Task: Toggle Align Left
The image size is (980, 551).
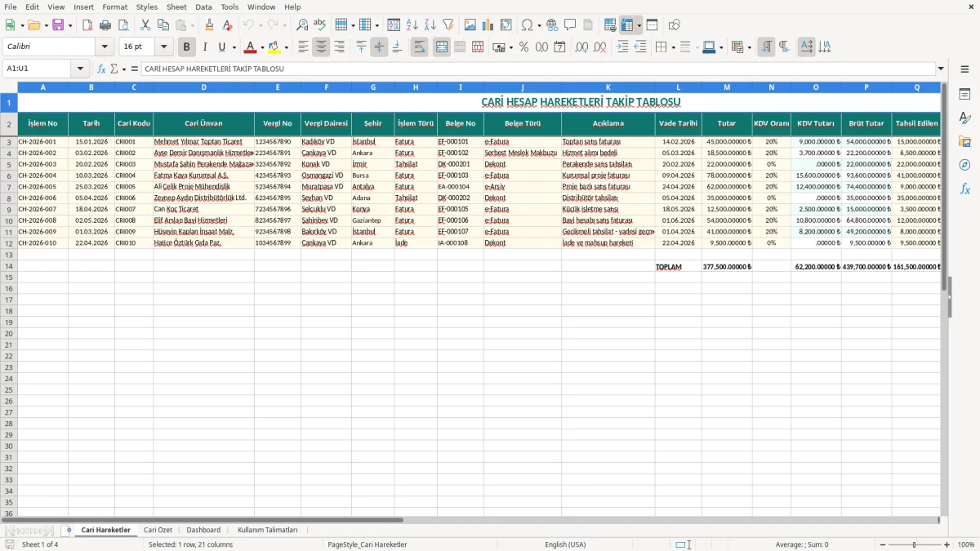Action: [x=303, y=47]
